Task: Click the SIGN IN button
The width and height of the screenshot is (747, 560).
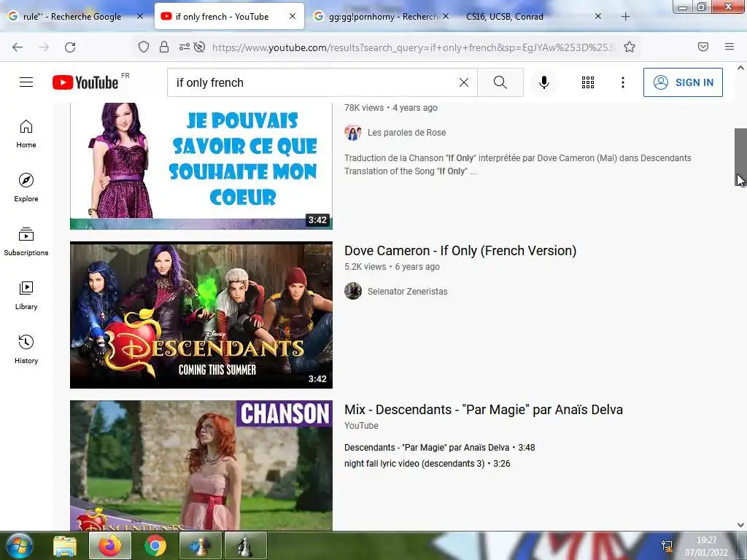Action: click(x=683, y=82)
